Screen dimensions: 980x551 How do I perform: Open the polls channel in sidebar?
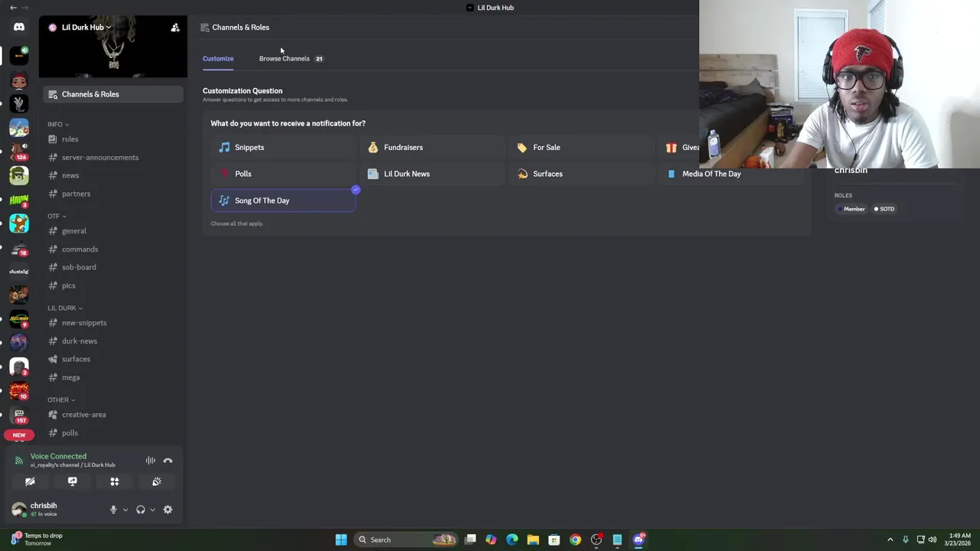tap(113, 433)
